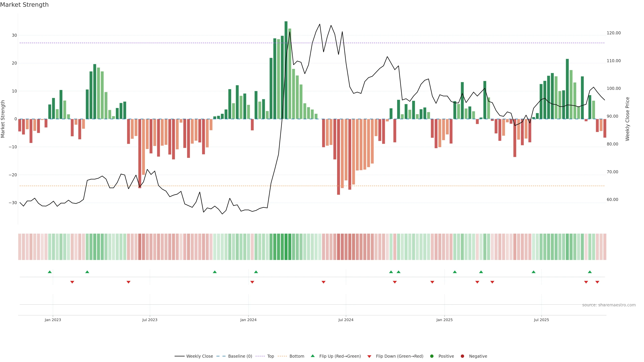The image size is (644, 362).
Task: Click the Jan 2025 x-axis label
Action: [x=444, y=320]
